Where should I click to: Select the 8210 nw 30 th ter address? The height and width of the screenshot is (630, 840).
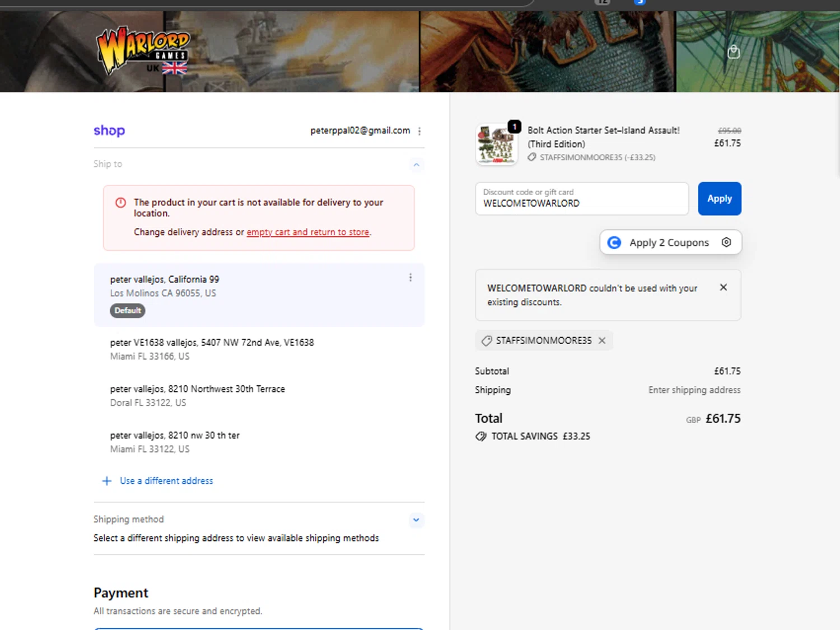pyautogui.click(x=259, y=442)
